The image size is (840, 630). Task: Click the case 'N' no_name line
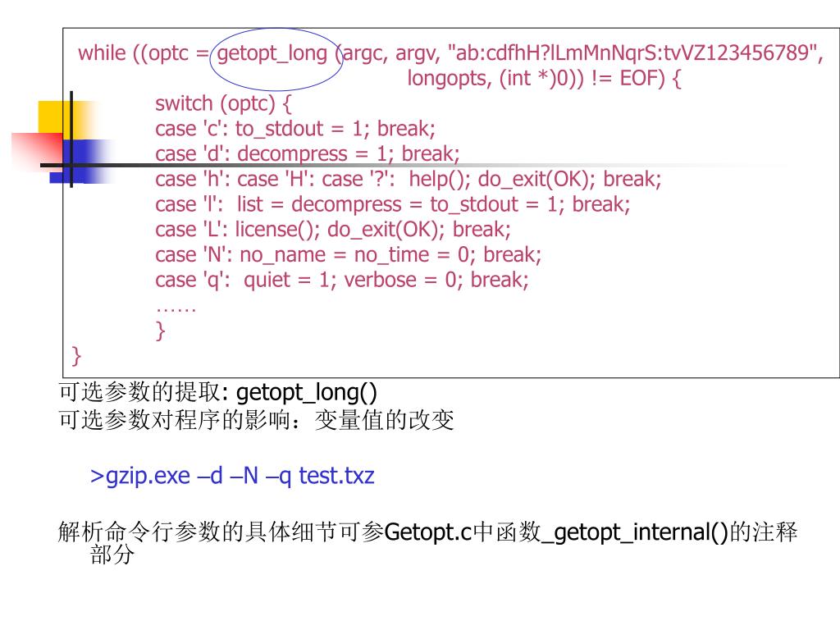(x=348, y=254)
